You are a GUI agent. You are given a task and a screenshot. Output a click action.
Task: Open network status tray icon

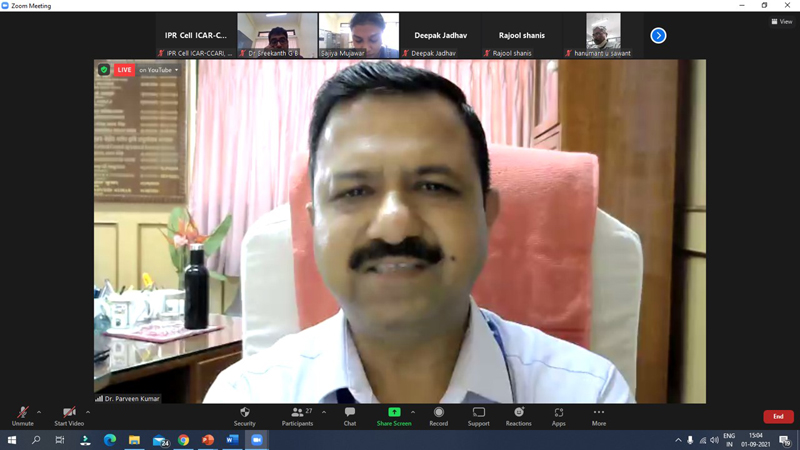click(x=703, y=440)
